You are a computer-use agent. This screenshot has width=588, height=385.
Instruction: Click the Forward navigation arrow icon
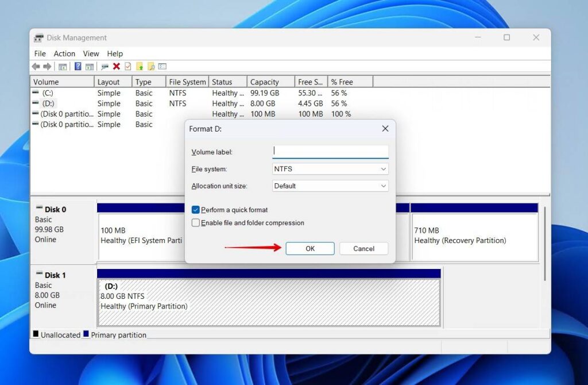[x=47, y=66]
